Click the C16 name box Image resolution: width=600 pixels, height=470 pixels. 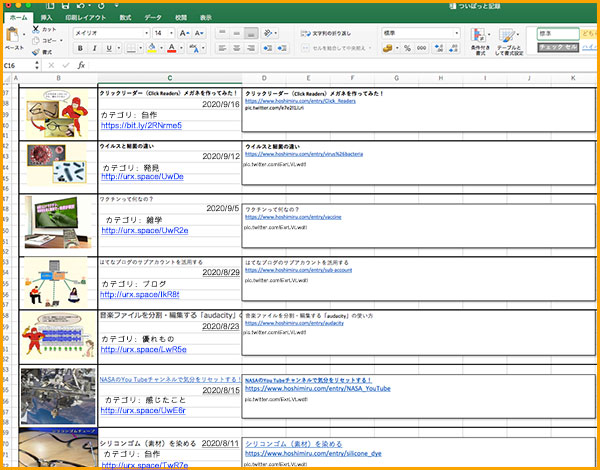click(x=18, y=65)
